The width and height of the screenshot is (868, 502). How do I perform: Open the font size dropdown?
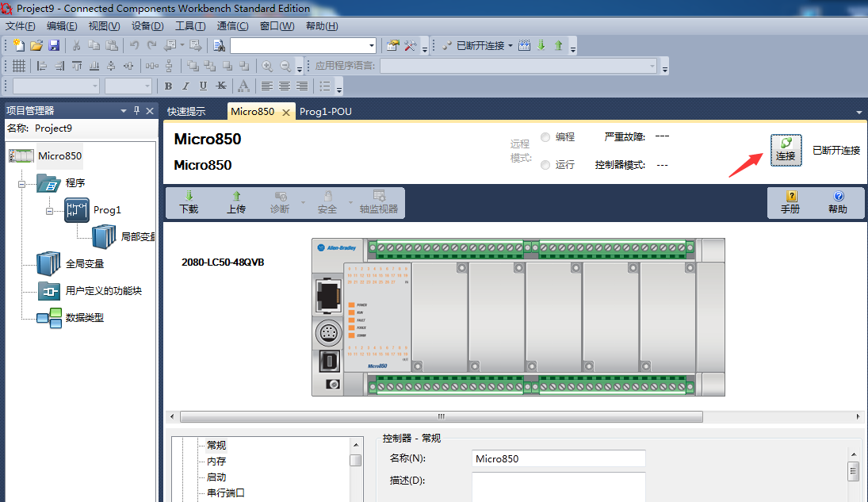[147, 86]
